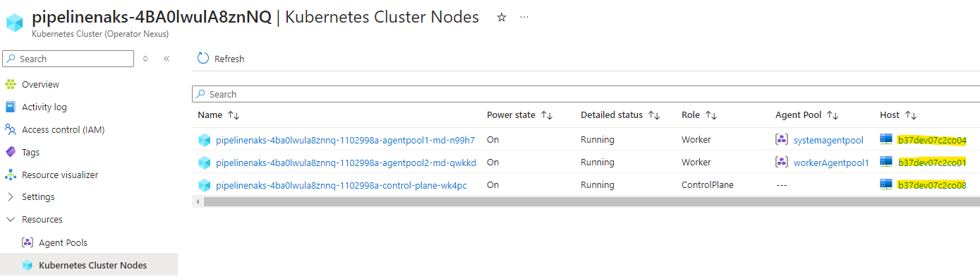Open node control-plane-wk4pc link
Image resolution: width=980 pixels, height=277 pixels.
341,185
